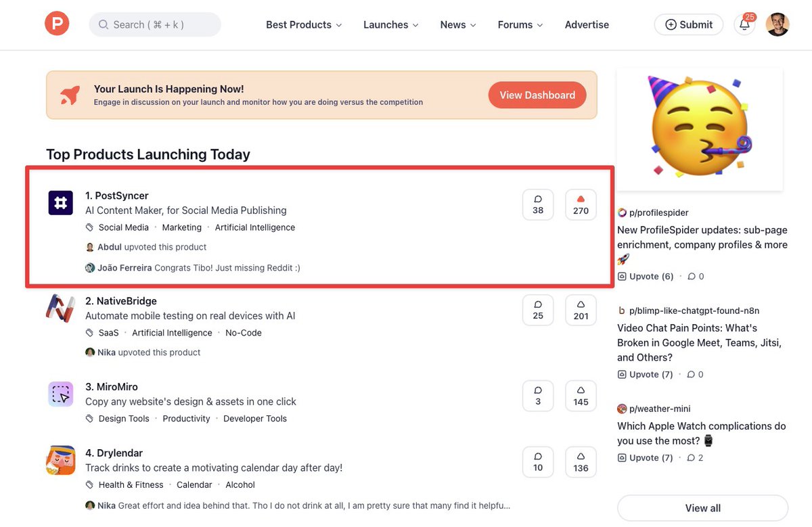Viewport: 812px width, 527px height.
Task: Open the News dropdown
Action: pyautogui.click(x=458, y=24)
